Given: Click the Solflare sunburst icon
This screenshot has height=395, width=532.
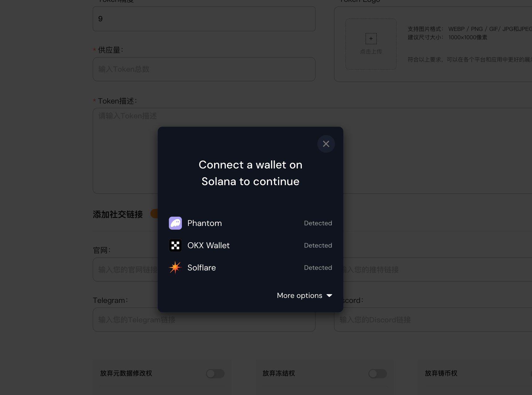Looking at the screenshot, I should (x=175, y=268).
